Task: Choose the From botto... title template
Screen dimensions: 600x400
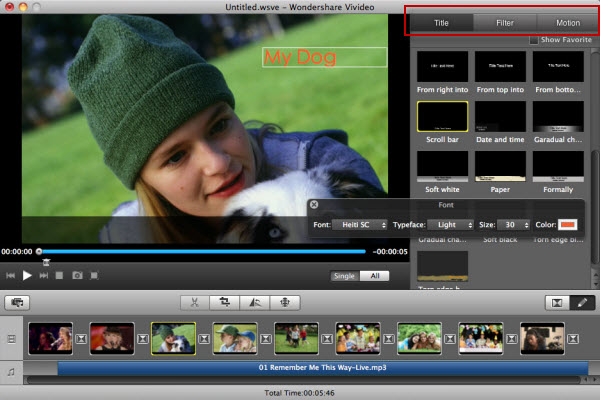Action: point(558,67)
